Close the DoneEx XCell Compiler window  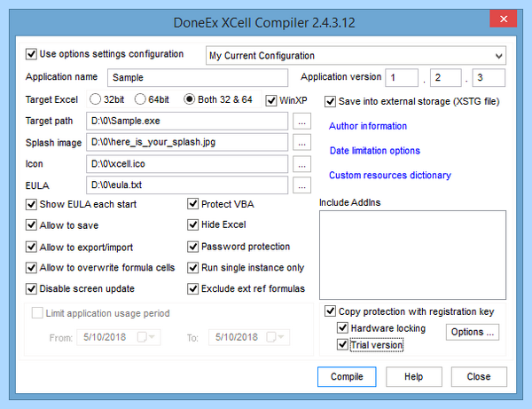pyautogui.click(x=504, y=19)
